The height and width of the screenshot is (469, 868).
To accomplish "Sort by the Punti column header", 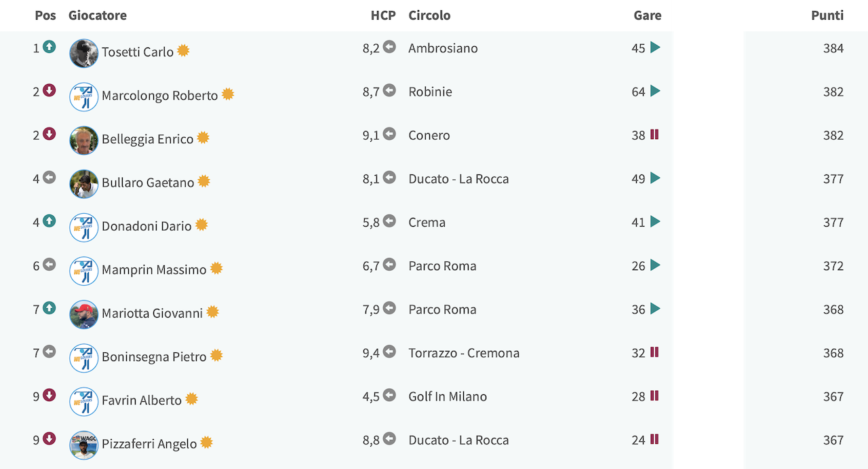I will pyautogui.click(x=827, y=15).
